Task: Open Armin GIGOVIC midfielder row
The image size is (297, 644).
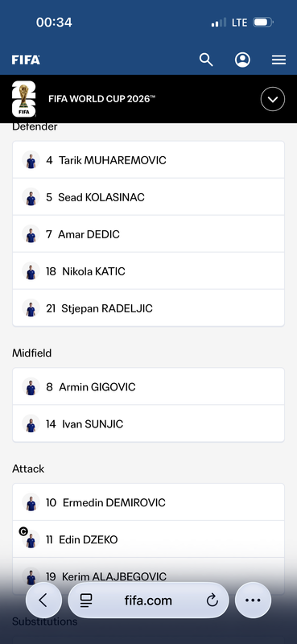Action: tap(148, 386)
